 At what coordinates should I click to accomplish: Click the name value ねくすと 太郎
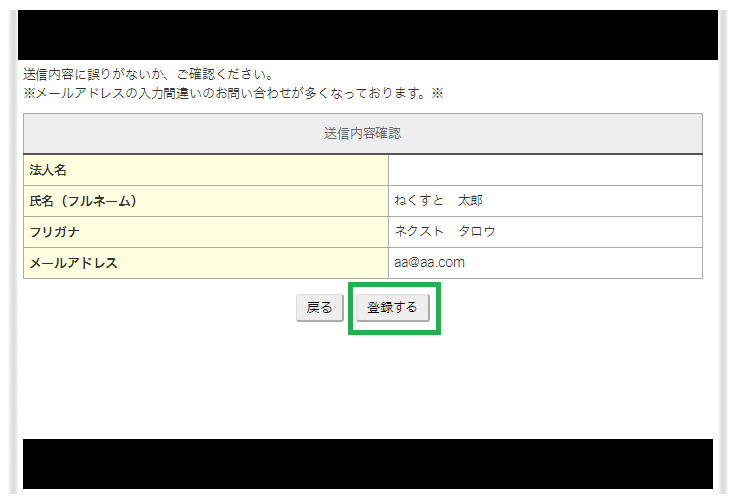(x=438, y=201)
